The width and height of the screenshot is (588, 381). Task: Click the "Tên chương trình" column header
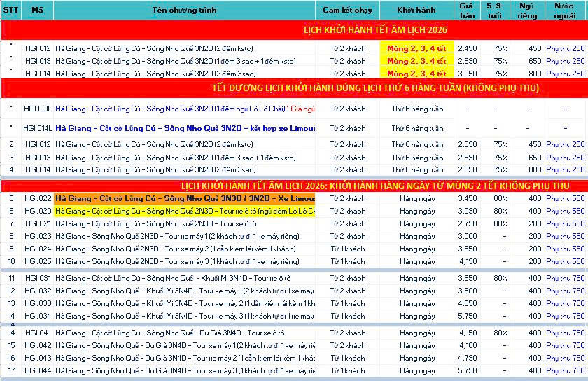coord(185,10)
